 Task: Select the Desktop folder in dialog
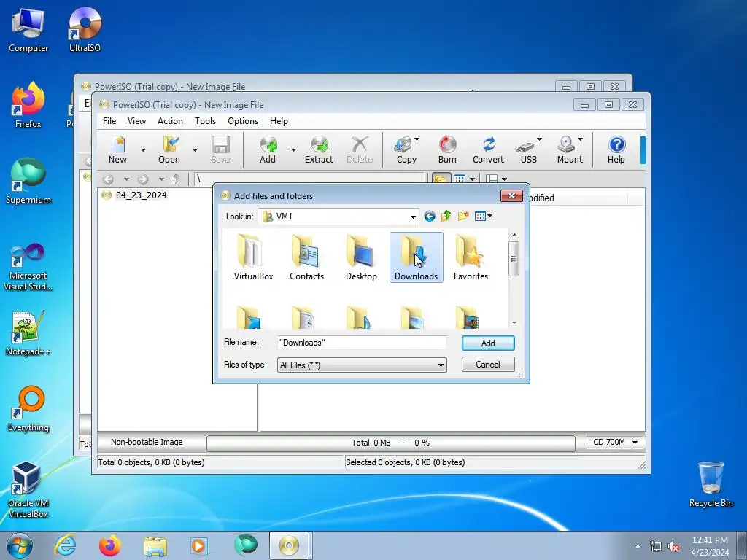[361, 257]
